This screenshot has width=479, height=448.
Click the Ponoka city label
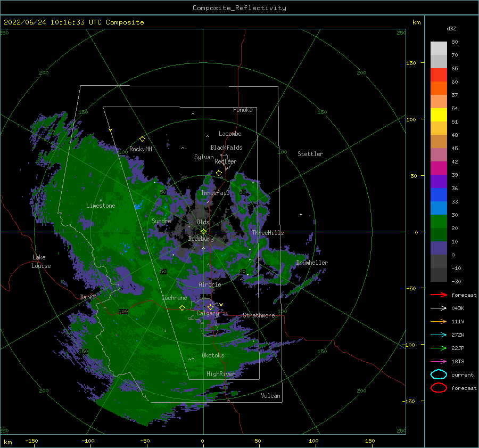[243, 110]
